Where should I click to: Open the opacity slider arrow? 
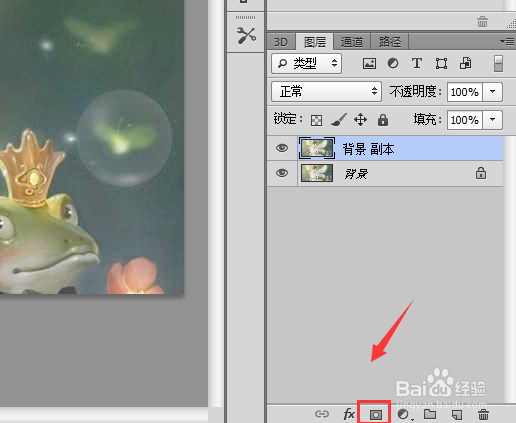(492, 92)
